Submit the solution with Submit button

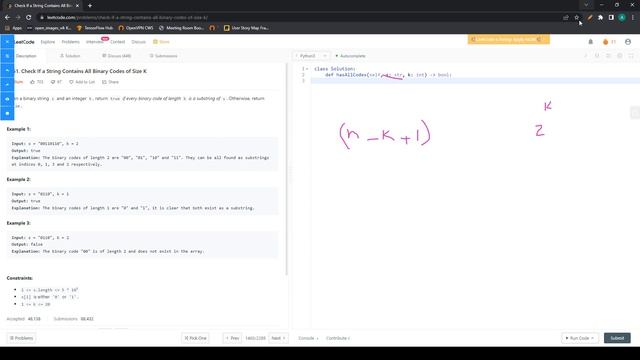click(x=617, y=338)
